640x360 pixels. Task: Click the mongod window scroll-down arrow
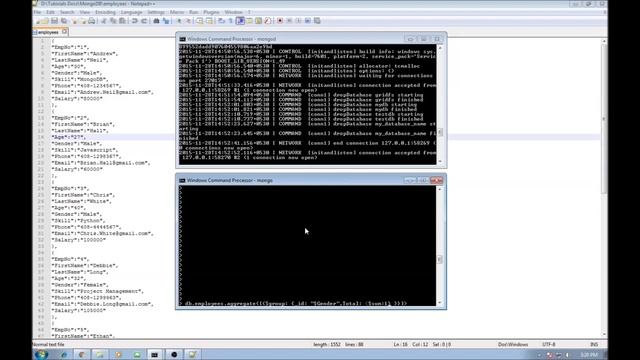pos(440,161)
